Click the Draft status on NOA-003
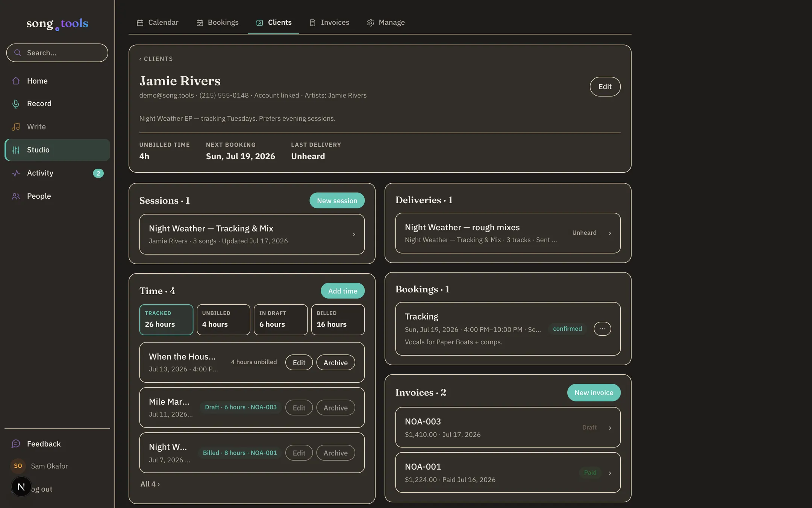The image size is (812, 508). tap(589, 427)
